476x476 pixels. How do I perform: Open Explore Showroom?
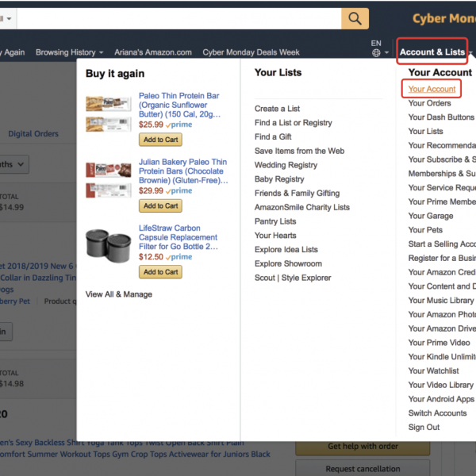coord(288,264)
